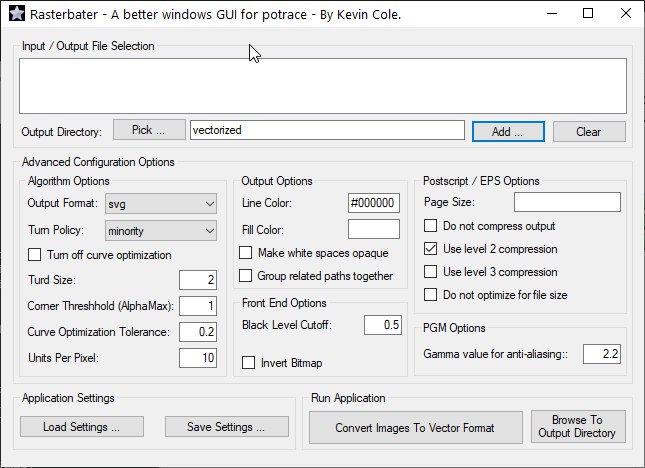Click the Curve Optimization Tolerance field
This screenshot has width=645, height=468.
point(198,332)
